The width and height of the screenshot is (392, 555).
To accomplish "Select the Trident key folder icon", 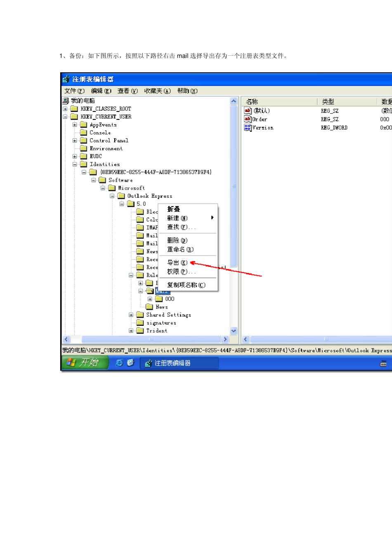I will tap(140, 330).
